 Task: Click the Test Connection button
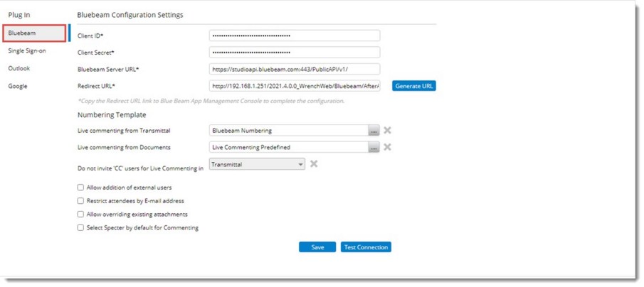tap(366, 247)
